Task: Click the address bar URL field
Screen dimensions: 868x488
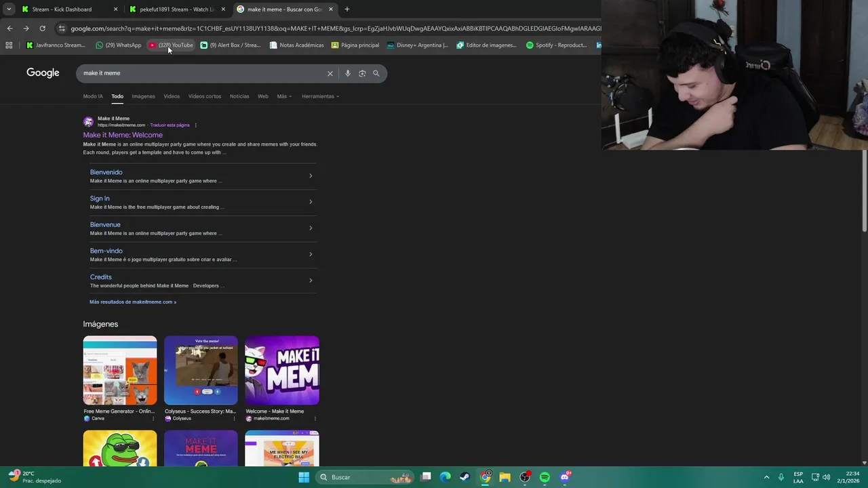Action: click(x=335, y=28)
